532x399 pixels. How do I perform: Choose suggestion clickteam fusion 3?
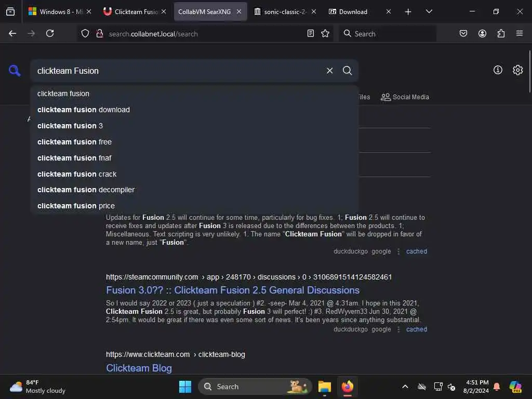click(194, 126)
